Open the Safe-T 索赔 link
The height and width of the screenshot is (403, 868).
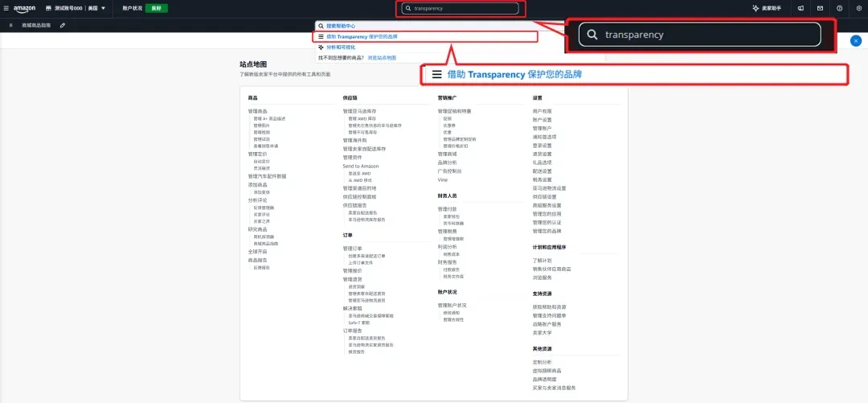coord(358,323)
